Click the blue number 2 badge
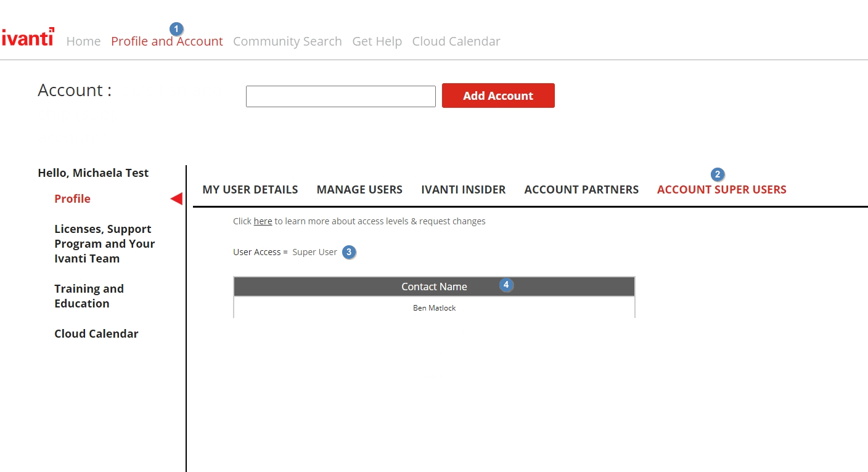Screen dimensions: 868x472 [717, 174]
